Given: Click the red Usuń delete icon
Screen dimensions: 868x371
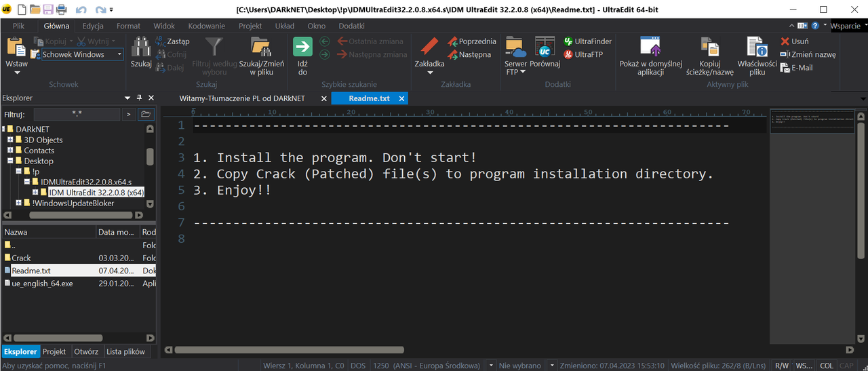Looking at the screenshot, I should pyautogui.click(x=785, y=41).
